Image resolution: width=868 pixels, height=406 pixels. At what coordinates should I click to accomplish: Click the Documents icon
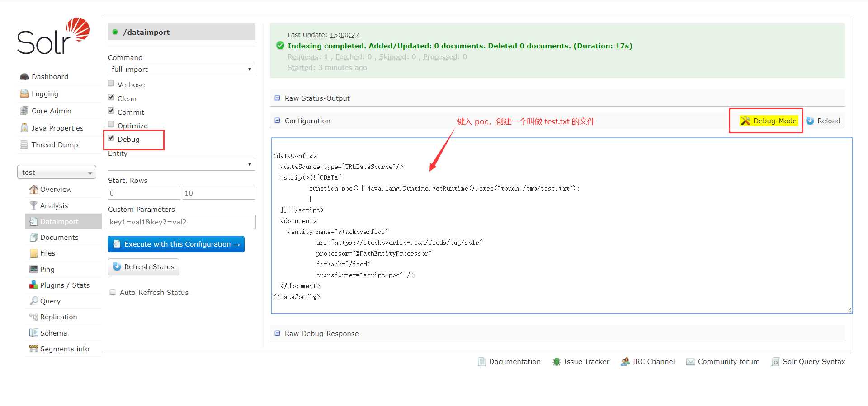pos(34,237)
